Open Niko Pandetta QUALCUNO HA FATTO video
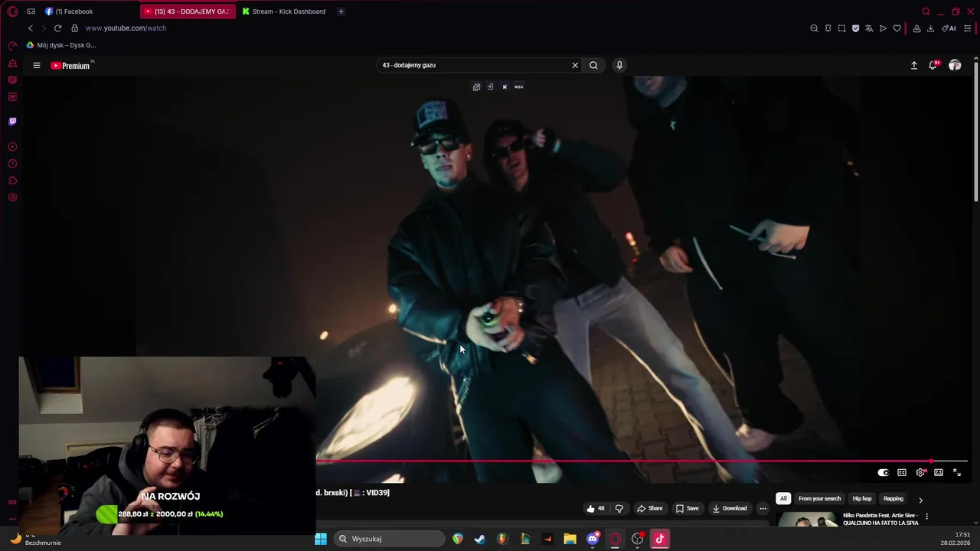This screenshot has width=980, height=551. pos(880,520)
